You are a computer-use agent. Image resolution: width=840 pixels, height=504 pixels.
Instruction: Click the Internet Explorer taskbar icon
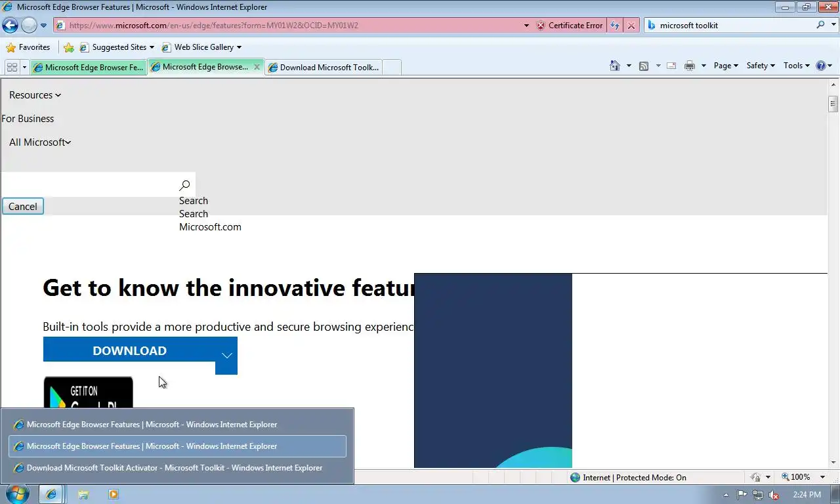[x=51, y=494]
